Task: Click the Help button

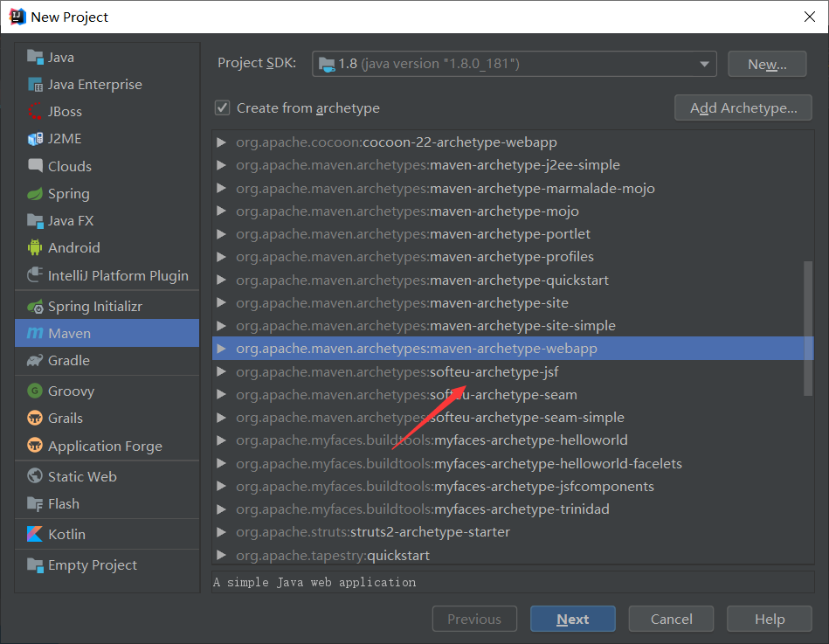Action: pyautogui.click(x=770, y=619)
